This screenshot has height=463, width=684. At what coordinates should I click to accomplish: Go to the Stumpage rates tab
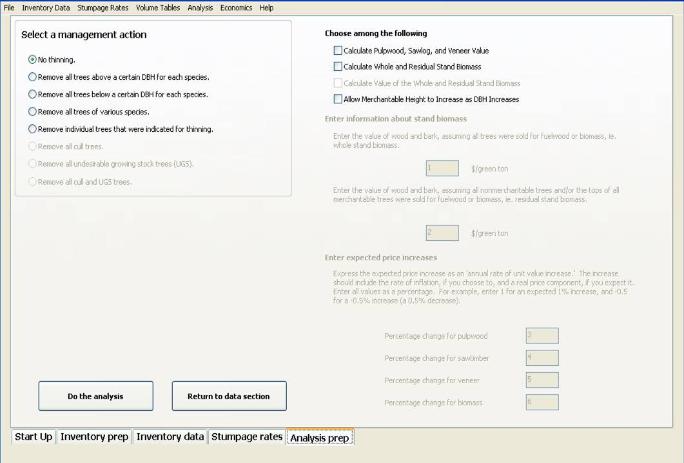point(247,437)
